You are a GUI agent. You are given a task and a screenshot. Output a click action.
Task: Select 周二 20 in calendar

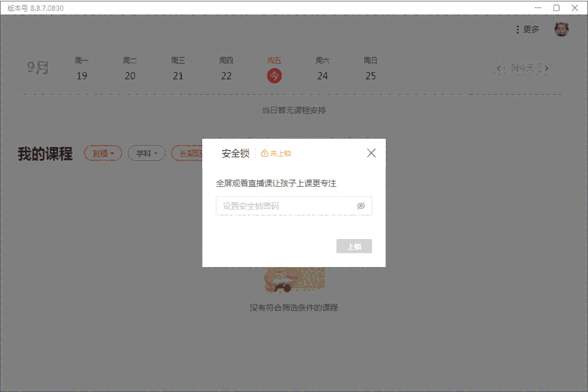pyautogui.click(x=130, y=68)
